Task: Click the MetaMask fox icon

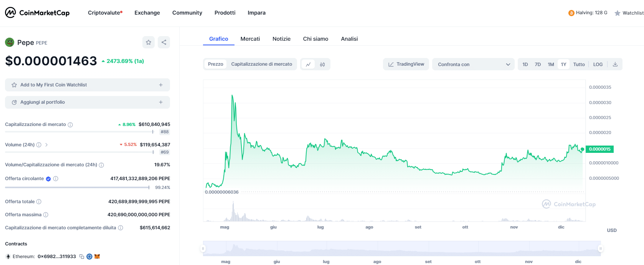Action: click(97, 257)
